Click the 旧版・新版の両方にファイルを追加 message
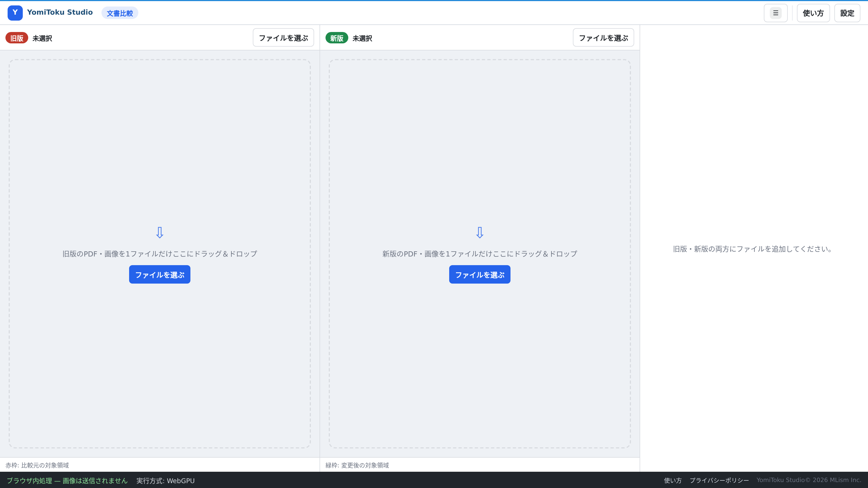The width and height of the screenshot is (868, 488). click(754, 249)
